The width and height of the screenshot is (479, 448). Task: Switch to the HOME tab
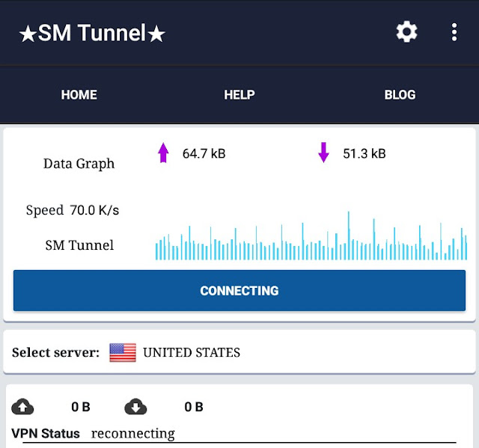[79, 95]
